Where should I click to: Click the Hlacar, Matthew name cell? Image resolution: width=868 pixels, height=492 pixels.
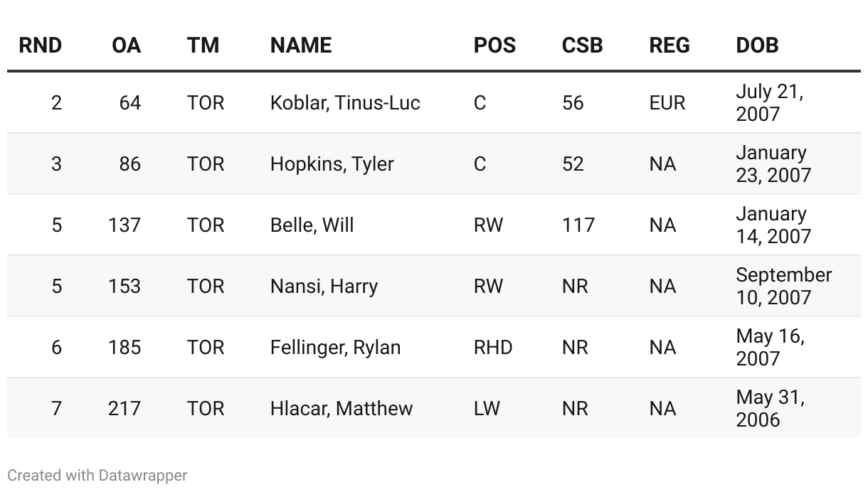[341, 409]
